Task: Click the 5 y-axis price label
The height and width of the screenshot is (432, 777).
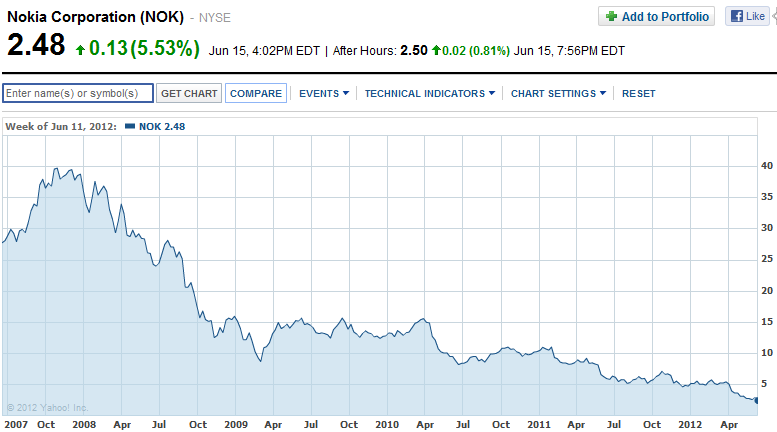Action: (764, 383)
